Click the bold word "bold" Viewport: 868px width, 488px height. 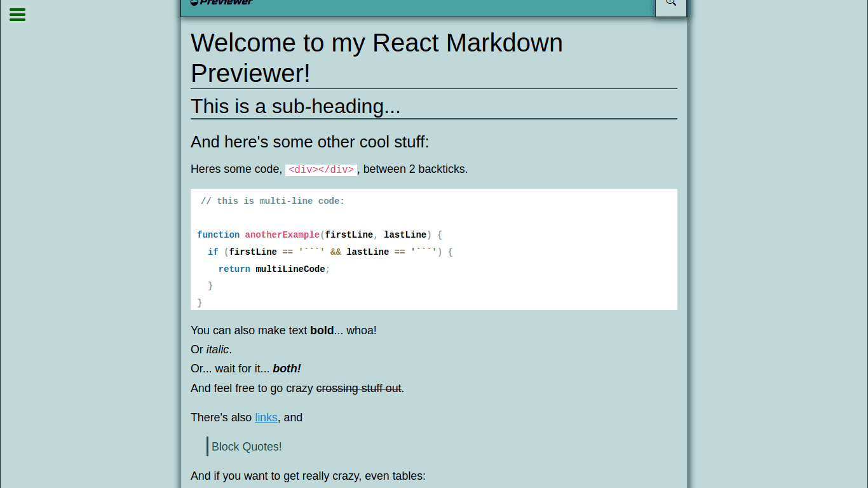pyautogui.click(x=322, y=330)
